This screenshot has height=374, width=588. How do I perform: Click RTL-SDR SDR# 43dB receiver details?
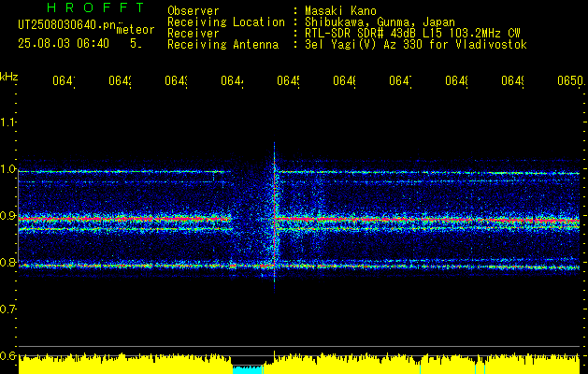click(x=412, y=34)
